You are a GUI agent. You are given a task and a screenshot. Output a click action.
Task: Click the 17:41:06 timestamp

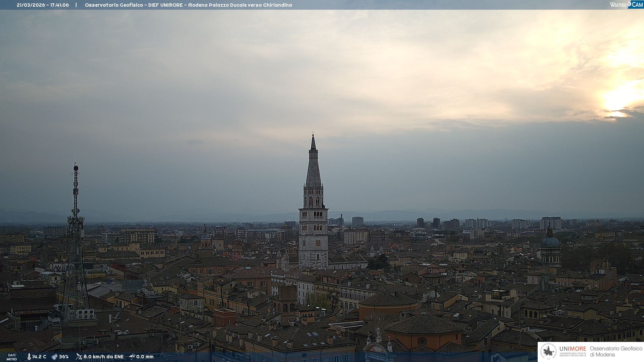[x=60, y=5]
